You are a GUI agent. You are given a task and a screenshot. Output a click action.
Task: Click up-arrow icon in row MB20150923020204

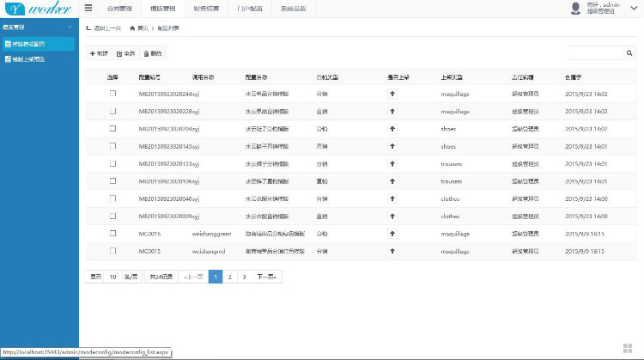[392, 129]
